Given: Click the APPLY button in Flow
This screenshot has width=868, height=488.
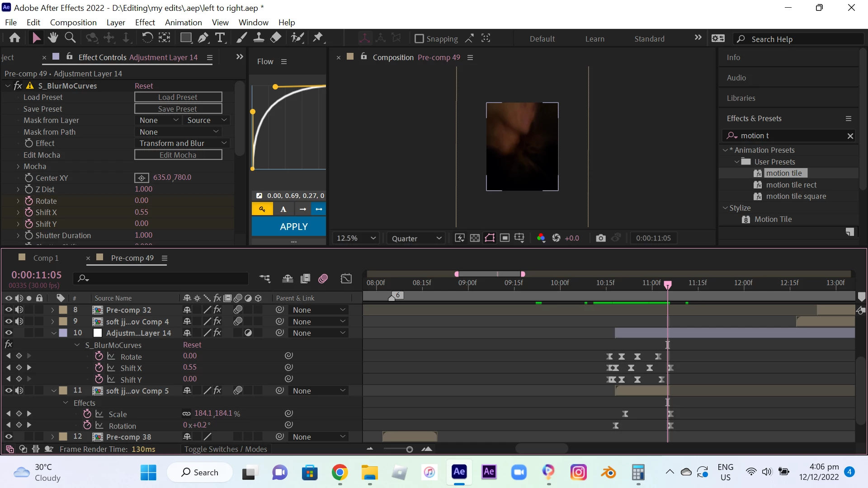Looking at the screenshot, I should (x=294, y=227).
